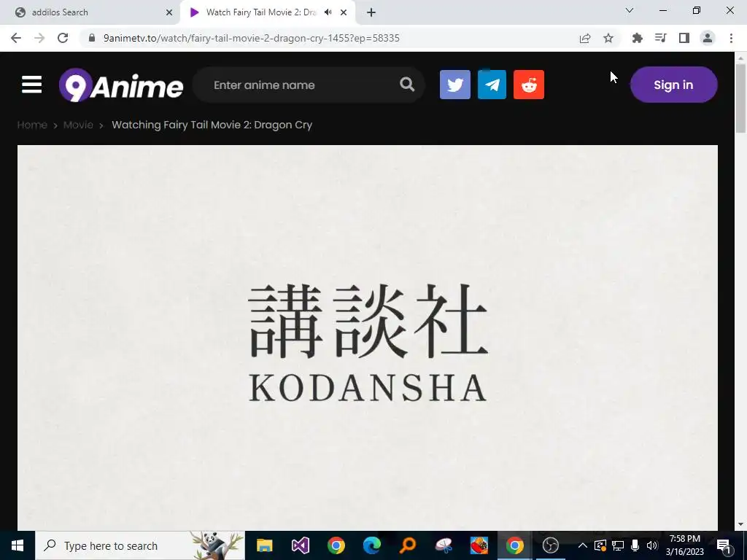
Task: Go to Home breadcrumb link
Action: pos(32,125)
